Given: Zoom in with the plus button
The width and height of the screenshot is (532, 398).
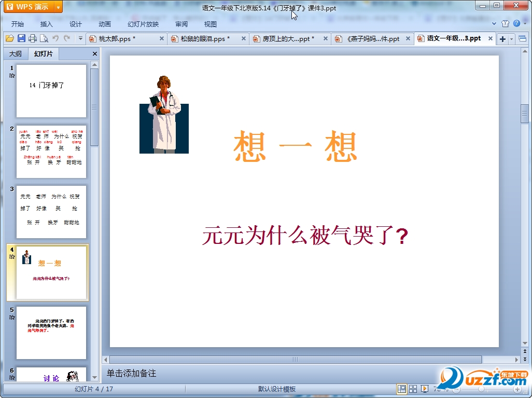Looking at the screenshot, I should click(517, 389).
